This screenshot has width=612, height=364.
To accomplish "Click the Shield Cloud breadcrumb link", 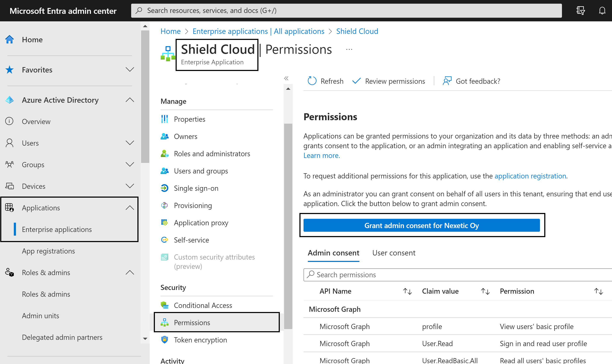I will [x=357, y=31].
